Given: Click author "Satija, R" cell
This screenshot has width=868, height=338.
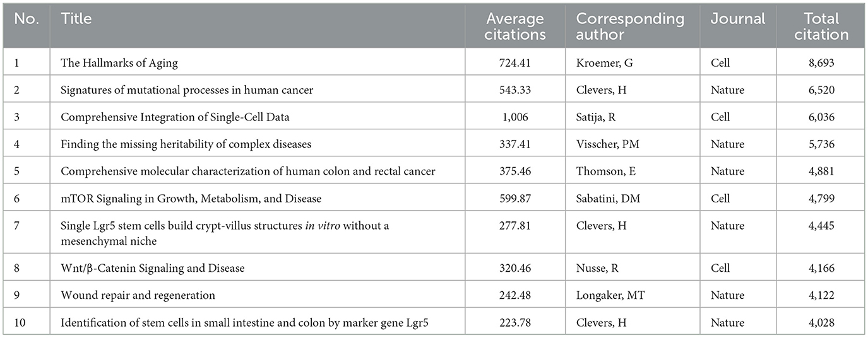Looking at the screenshot, I should click(x=599, y=117).
